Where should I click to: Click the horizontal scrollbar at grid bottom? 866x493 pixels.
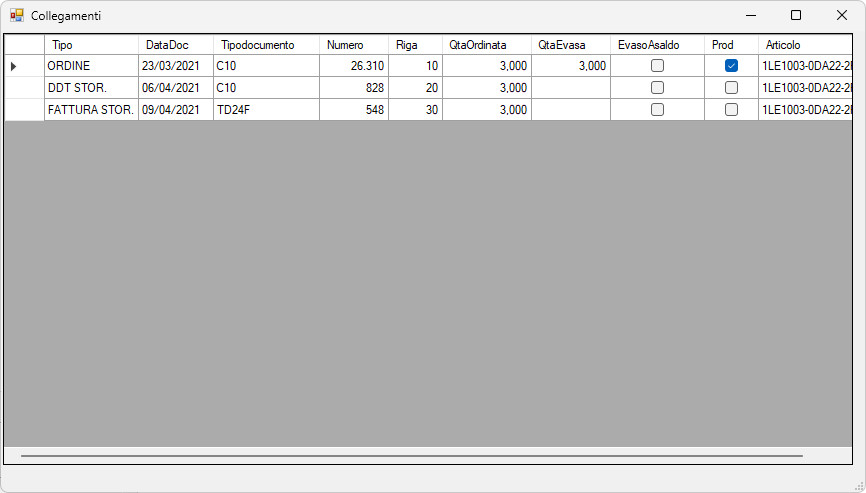click(x=411, y=456)
